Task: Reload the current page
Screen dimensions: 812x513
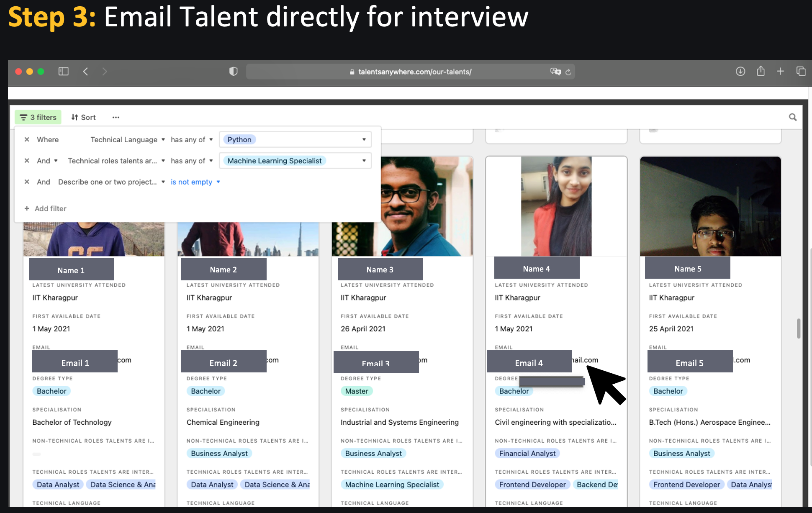Action: pyautogui.click(x=568, y=72)
